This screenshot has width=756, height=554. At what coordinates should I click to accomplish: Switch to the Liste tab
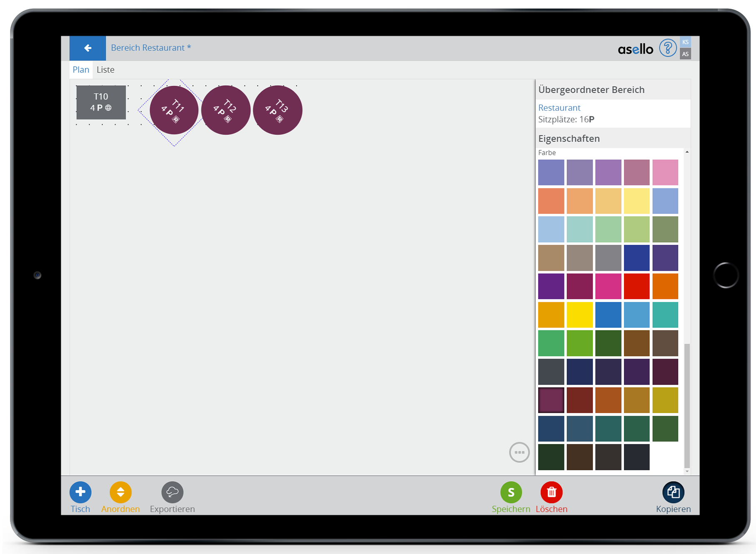pos(105,70)
